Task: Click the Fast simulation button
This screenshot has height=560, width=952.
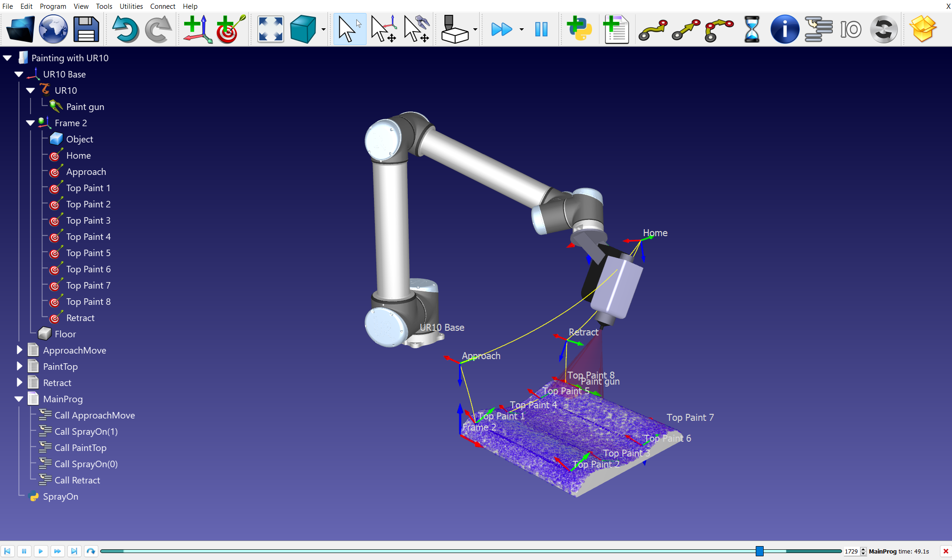Action: point(502,29)
